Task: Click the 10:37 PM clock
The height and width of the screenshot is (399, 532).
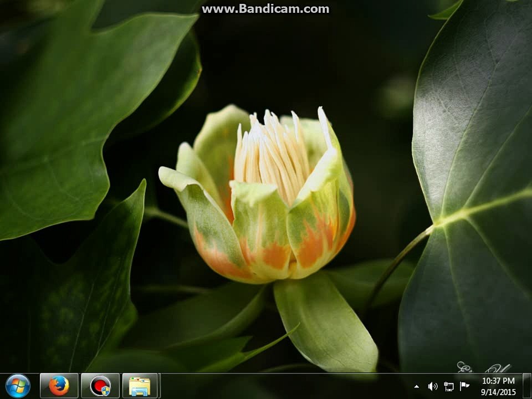Action: pyautogui.click(x=498, y=381)
